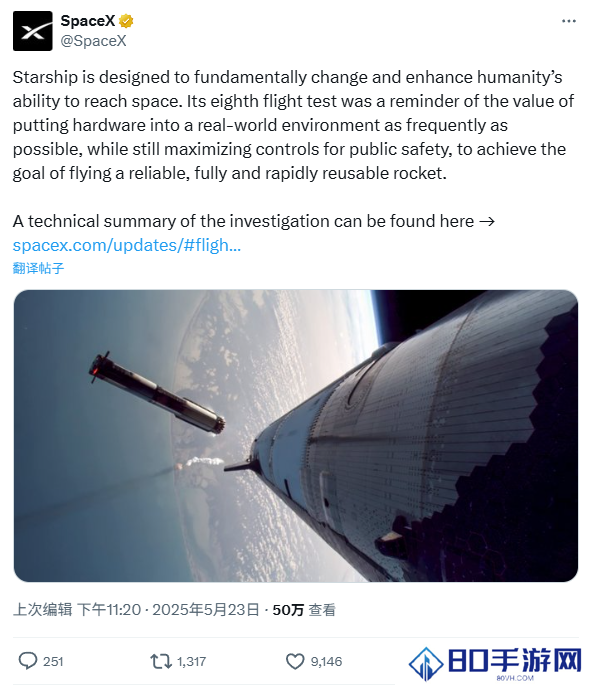The height and width of the screenshot is (690, 595).
Task: Click the tweet body text
Action: [x=294, y=125]
